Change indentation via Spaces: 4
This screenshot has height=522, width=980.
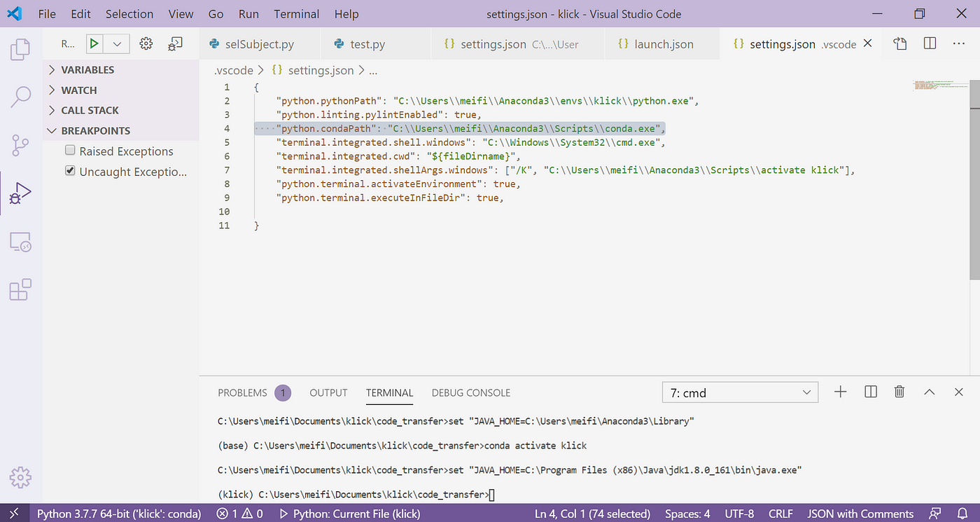point(687,514)
